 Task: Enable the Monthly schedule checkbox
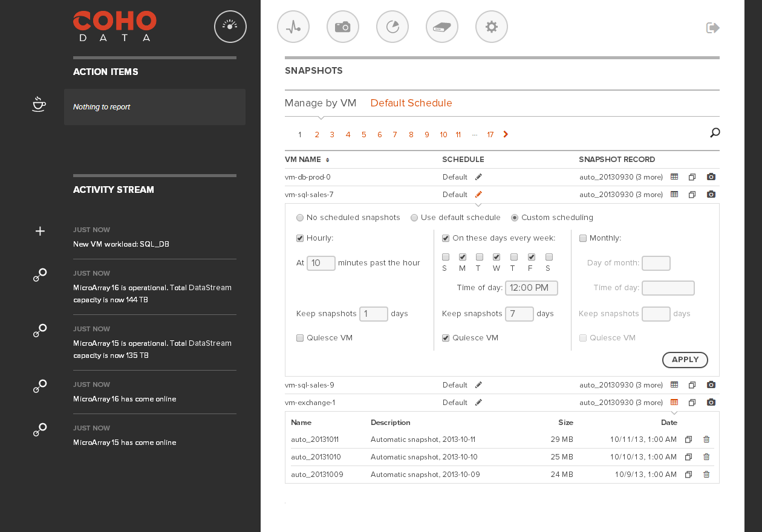click(583, 238)
